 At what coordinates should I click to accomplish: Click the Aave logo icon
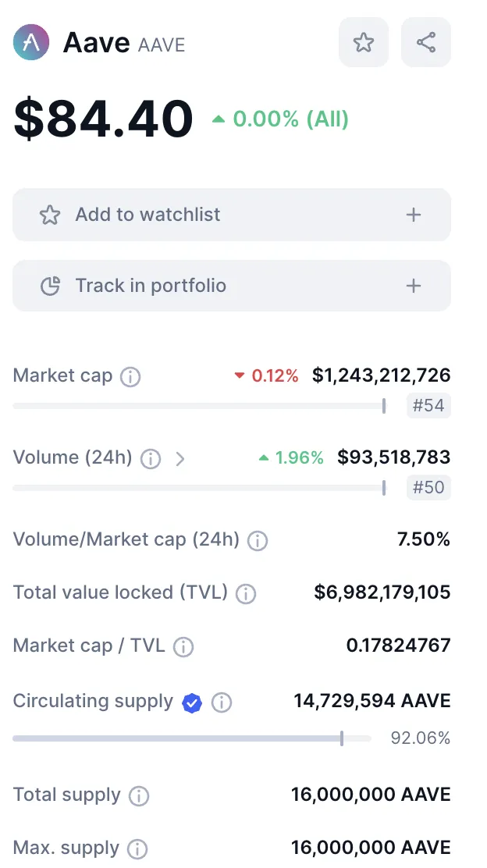point(31,42)
